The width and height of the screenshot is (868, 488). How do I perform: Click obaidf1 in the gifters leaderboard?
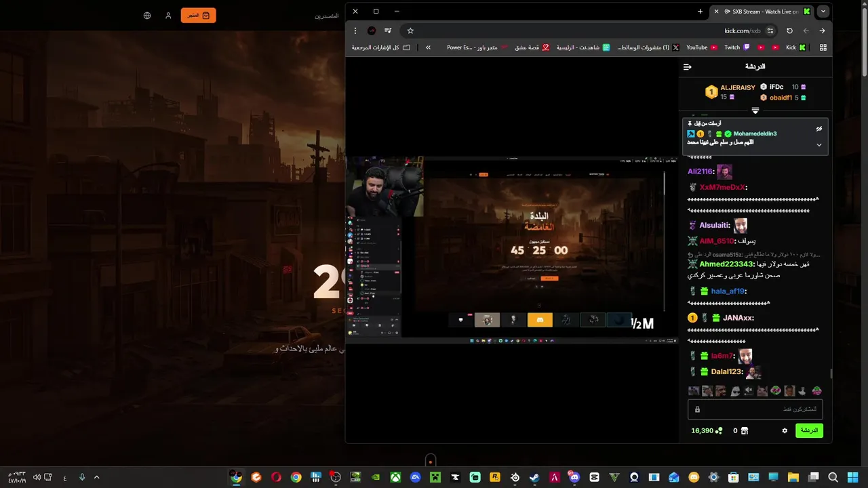781,98
